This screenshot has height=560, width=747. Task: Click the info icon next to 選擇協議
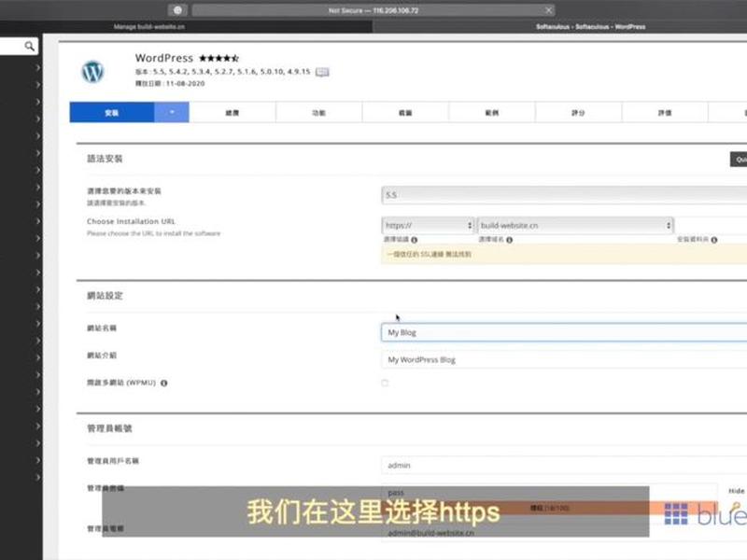coord(414,240)
